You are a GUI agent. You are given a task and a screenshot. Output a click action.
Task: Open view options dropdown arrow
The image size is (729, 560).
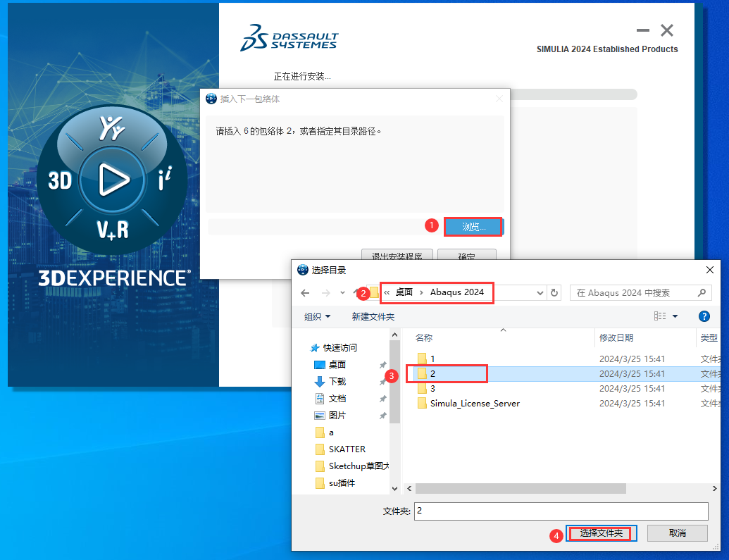(x=675, y=316)
